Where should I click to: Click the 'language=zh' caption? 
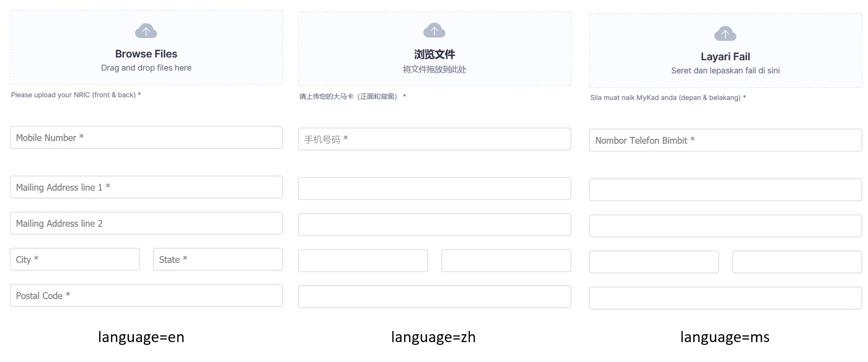(x=433, y=337)
